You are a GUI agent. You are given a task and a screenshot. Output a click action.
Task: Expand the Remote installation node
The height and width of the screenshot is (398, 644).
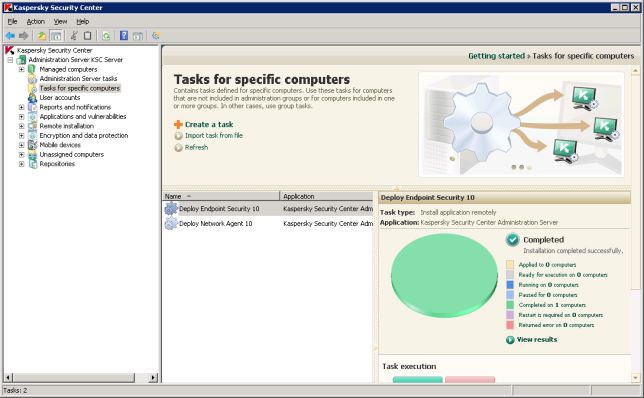point(21,126)
